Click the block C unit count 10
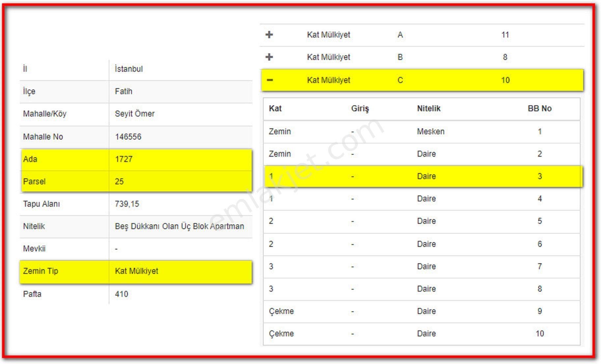This screenshot has height=364, width=601. pyautogui.click(x=505, y=80)
